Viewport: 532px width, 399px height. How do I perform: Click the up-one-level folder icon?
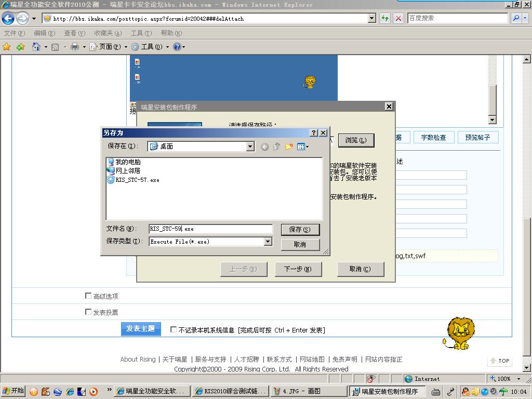tap(277, 146)
